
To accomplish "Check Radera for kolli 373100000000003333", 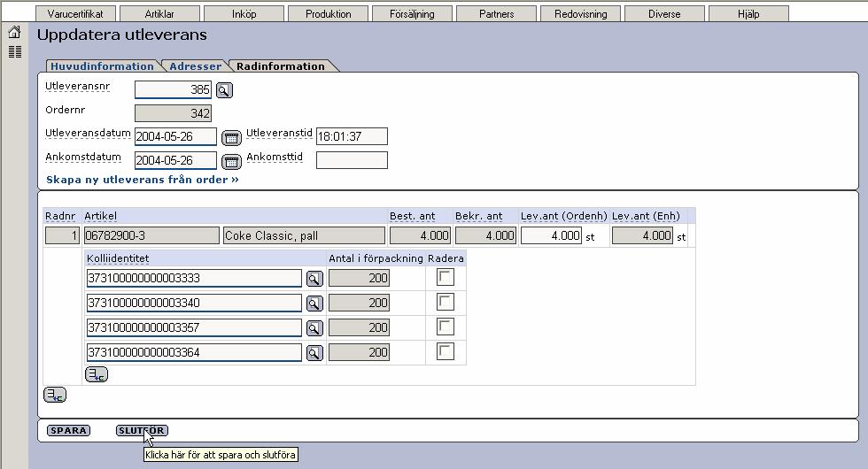I will pyautogui.click(x=446, y=277).
